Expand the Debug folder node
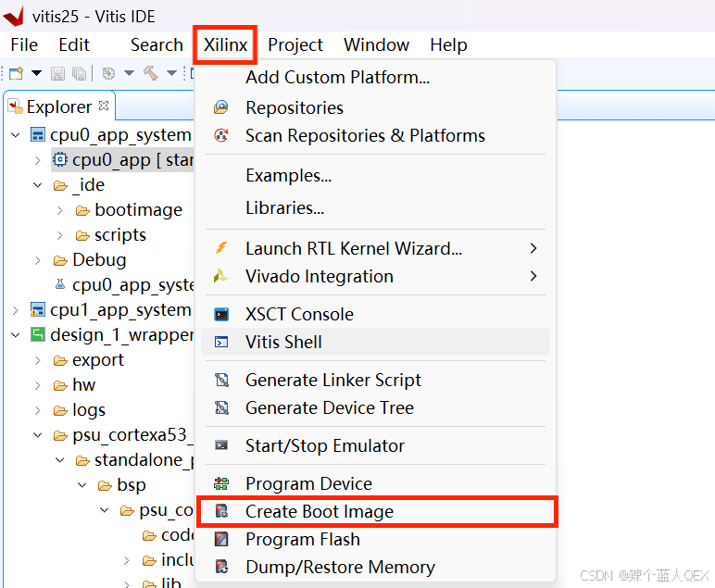This screenshot has height=588, width=715. pyautogui.click(x=38, y=260)
